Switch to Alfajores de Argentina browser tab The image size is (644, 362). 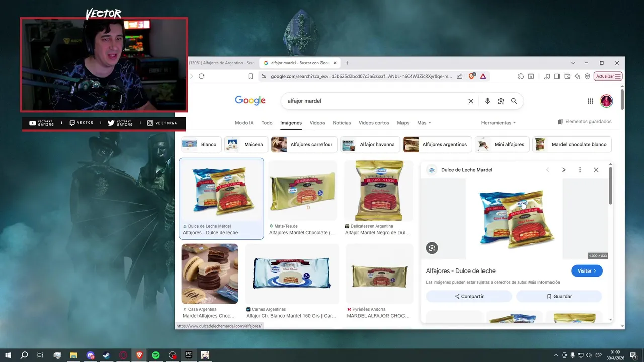click(x=221, y=63)
